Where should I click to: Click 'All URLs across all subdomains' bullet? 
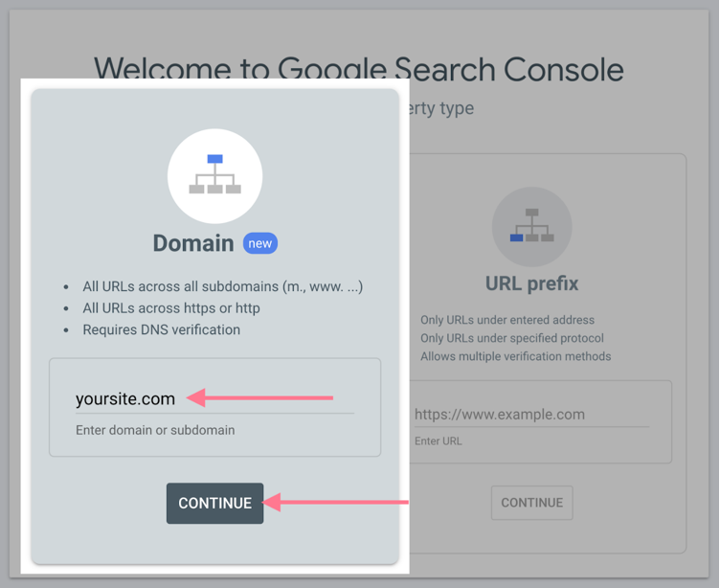click(x=222, y=286)
